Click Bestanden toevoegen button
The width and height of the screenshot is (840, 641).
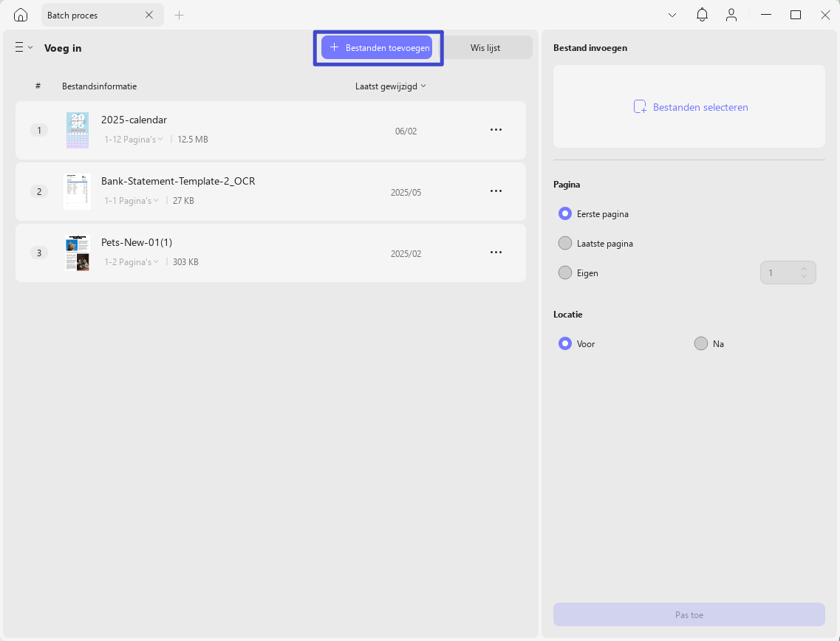click(x=377, y=48)
